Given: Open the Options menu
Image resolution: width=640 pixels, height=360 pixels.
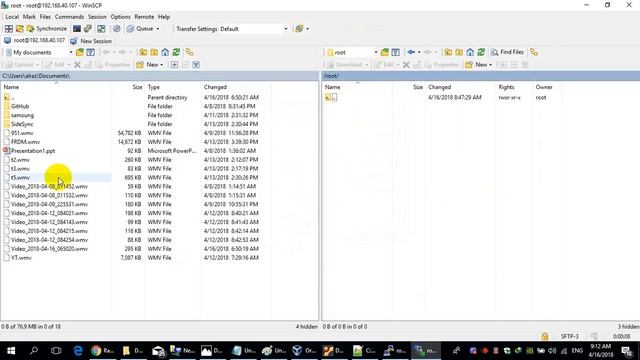Looking at the screenshot, I should coord(120,17).
